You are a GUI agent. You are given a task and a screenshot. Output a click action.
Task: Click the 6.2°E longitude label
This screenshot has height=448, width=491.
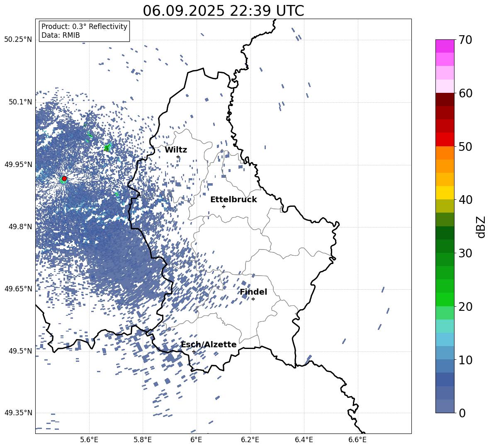pos(250,440)
